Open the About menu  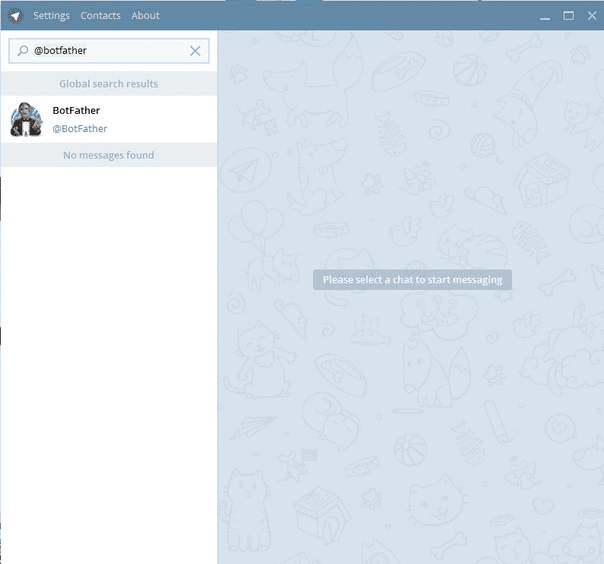click(x=145, y=16)
